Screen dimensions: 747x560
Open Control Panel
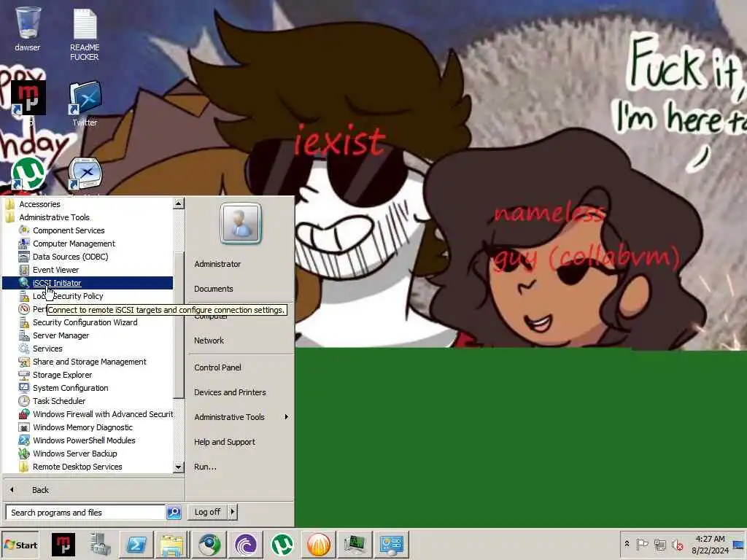tap(217, 367)
